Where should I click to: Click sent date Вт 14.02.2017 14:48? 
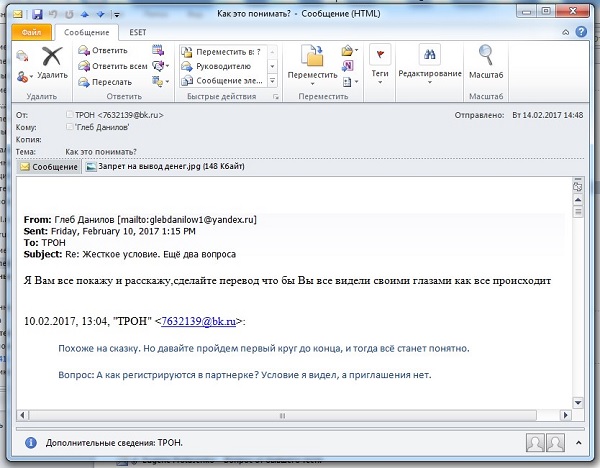click(548, 115)
